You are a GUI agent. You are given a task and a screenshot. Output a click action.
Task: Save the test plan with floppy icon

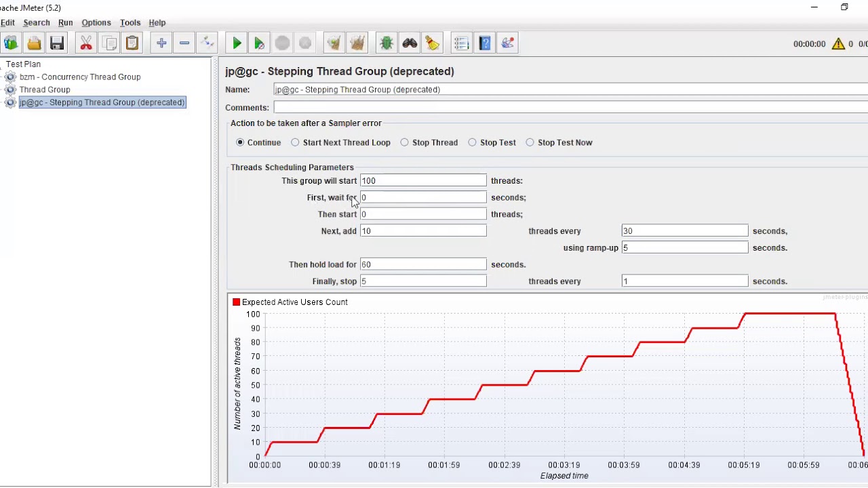[x=57, y=43]
